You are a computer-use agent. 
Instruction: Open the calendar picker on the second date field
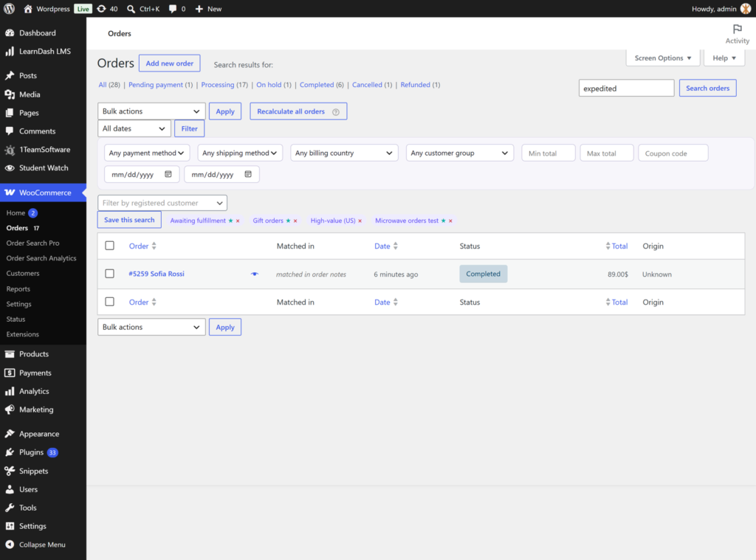[x=248, y=174]
